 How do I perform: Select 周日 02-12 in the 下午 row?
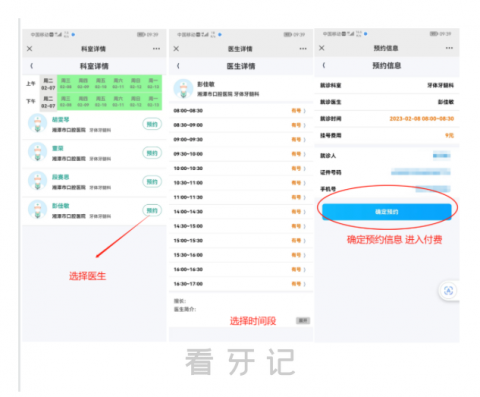point(136,102)
